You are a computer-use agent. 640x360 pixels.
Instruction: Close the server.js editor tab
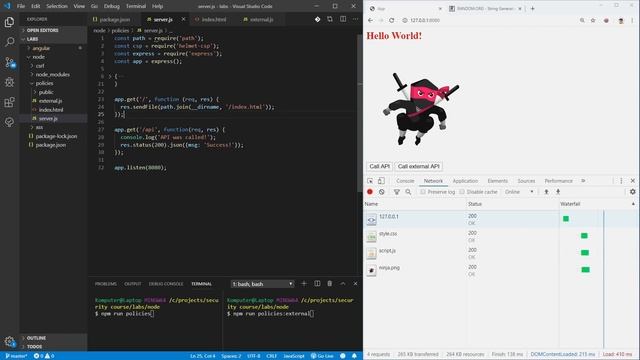[183, 19]
